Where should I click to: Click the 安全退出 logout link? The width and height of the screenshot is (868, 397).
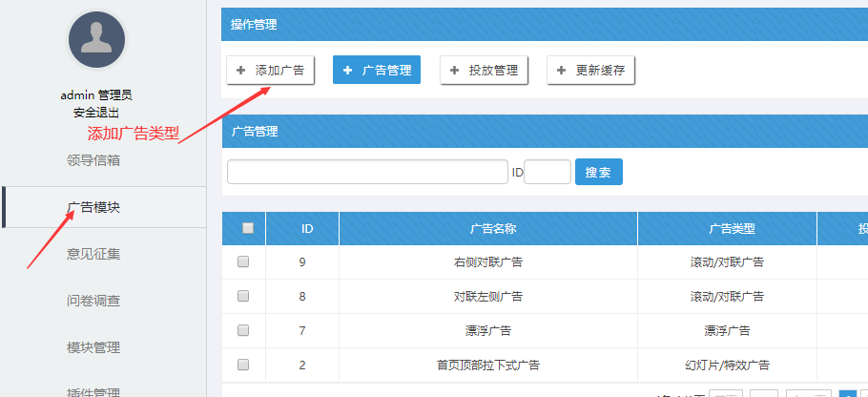click(96, 113)
